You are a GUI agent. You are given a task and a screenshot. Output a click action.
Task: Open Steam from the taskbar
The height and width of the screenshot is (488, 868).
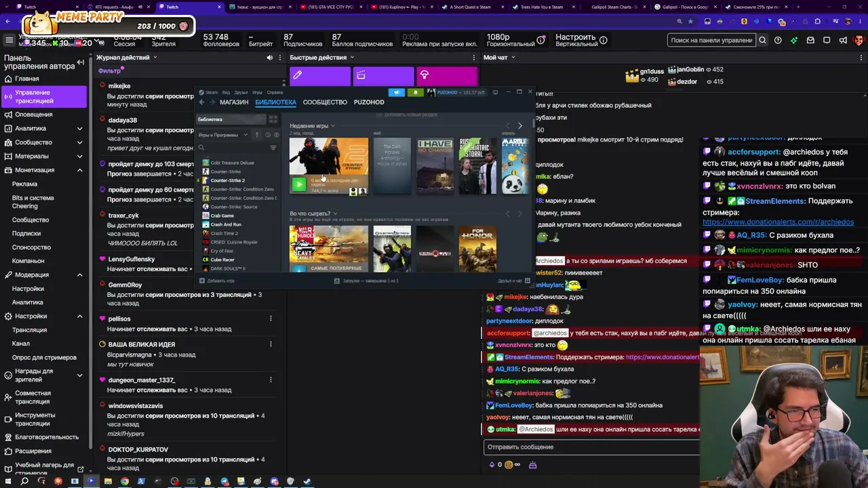click(x=307, y=481)
